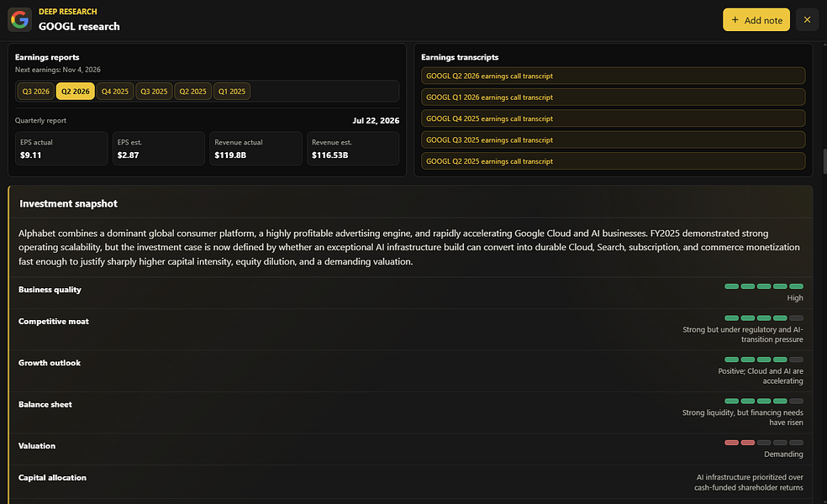
Task: Click the Quarterly report label
Action: [x=40, y=120]
